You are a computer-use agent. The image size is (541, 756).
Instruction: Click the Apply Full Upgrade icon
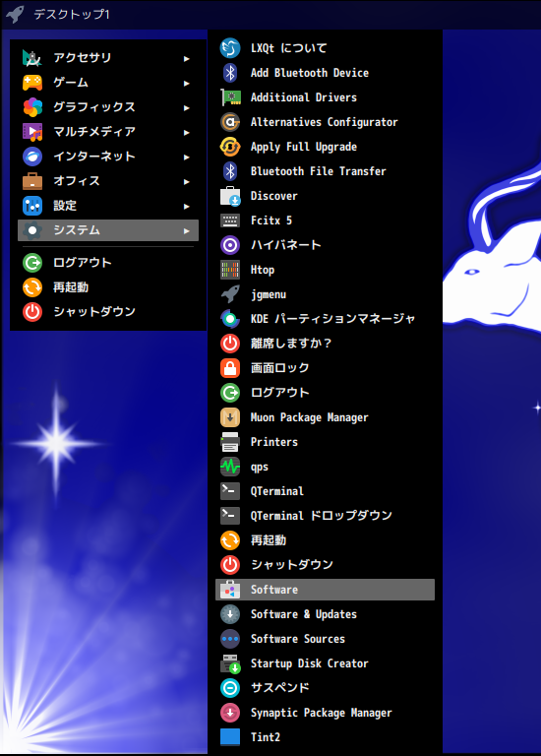(230, 147)
